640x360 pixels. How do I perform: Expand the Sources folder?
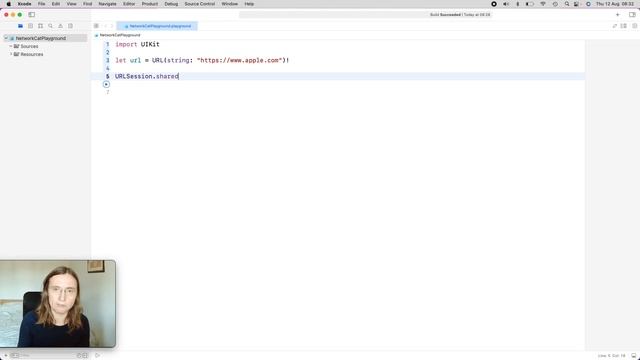click(11, 46)
